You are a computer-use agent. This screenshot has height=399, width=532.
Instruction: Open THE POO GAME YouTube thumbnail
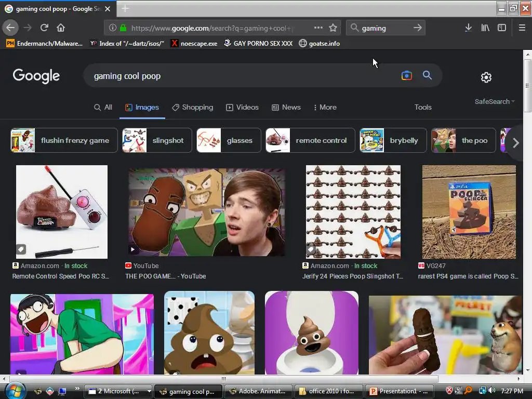coord(207,212)
